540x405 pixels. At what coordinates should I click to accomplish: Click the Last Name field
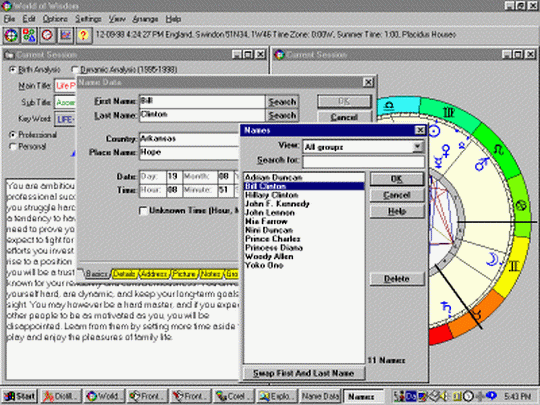(202, 115)
